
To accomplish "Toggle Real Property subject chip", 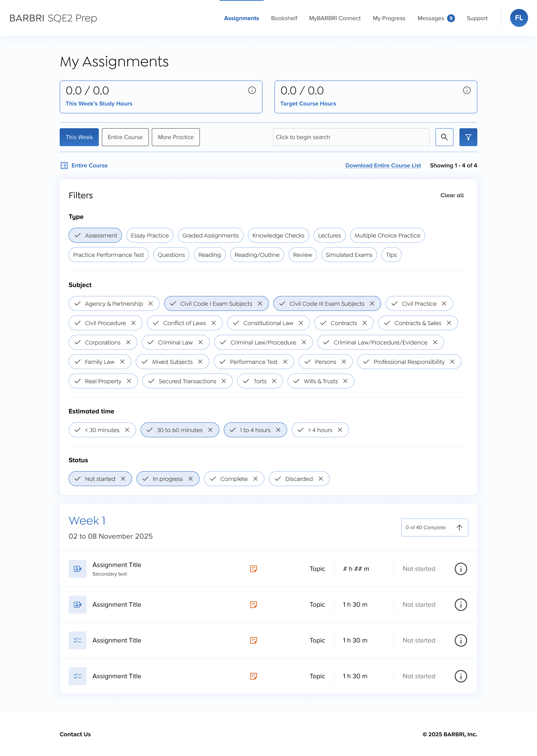I will click(103, 381).
